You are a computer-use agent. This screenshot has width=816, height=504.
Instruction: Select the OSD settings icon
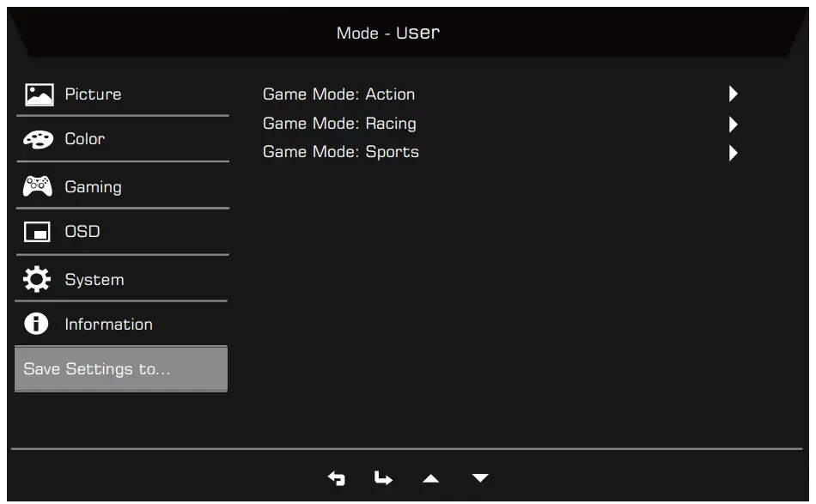point(37,231)
